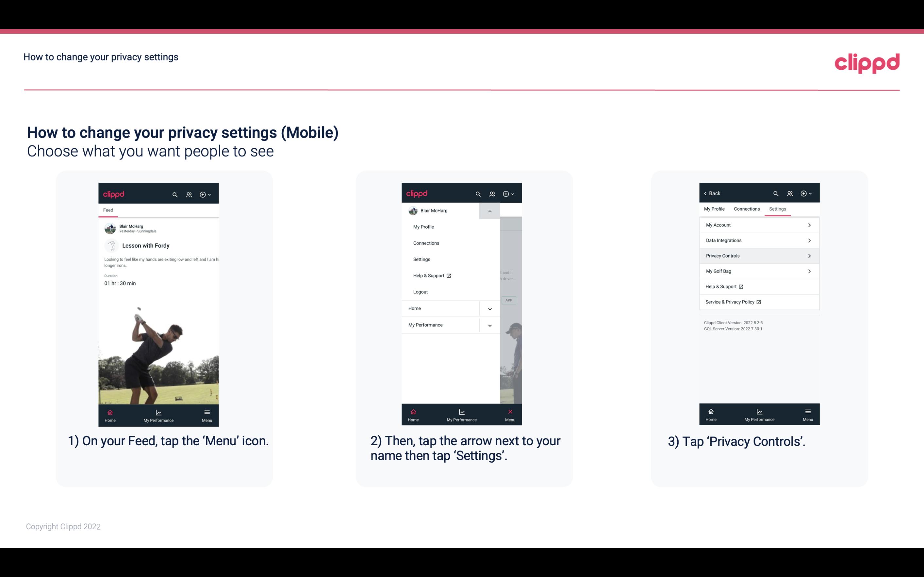
Task: Tap the Data Integrations row item
Action: [x=758, y=240]
